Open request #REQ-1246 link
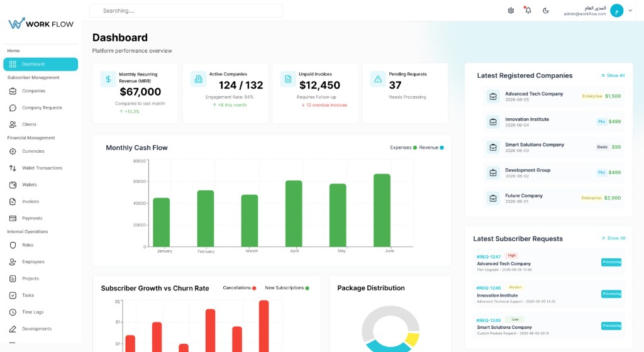 [x=488, y=288]
